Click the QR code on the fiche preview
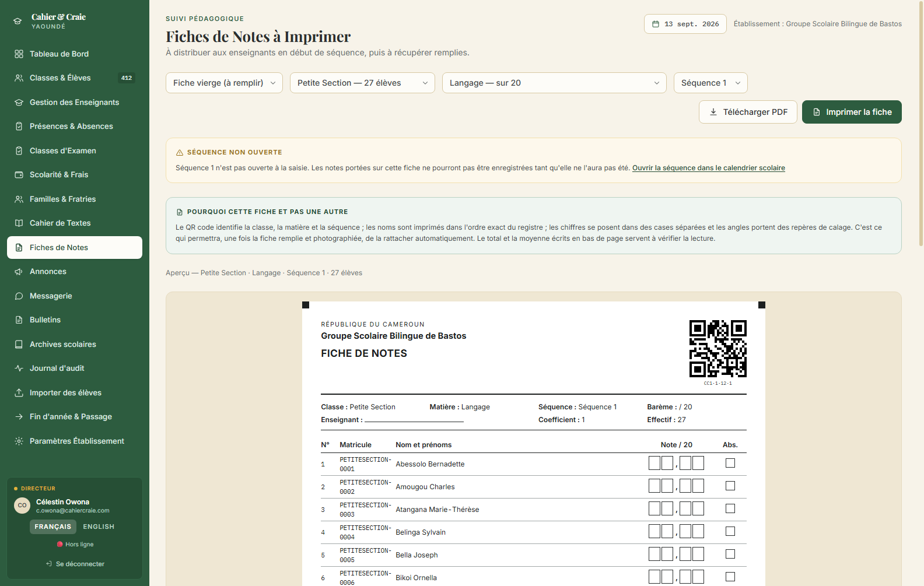924x586 pixels. [x=717, y=349]
